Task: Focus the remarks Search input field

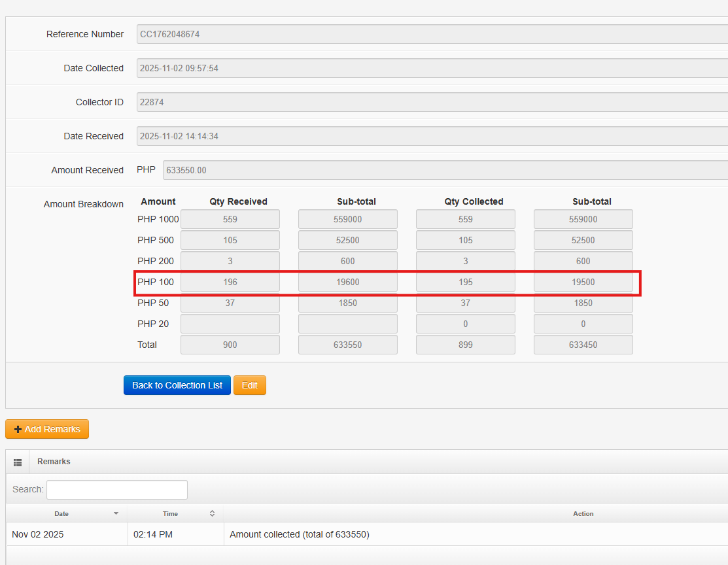Action: [117, 490]
